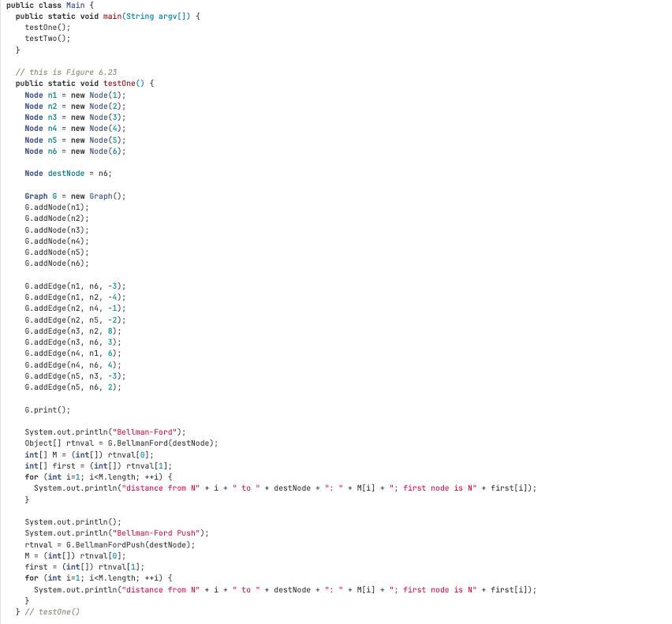Click the Node n6 constructor call

click(x=106, y=151)
